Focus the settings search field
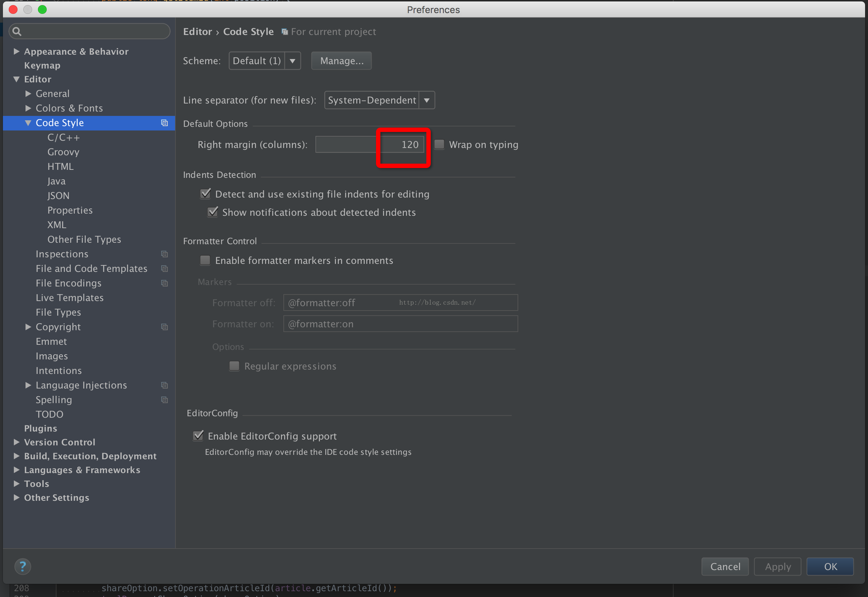 point(89,31)
